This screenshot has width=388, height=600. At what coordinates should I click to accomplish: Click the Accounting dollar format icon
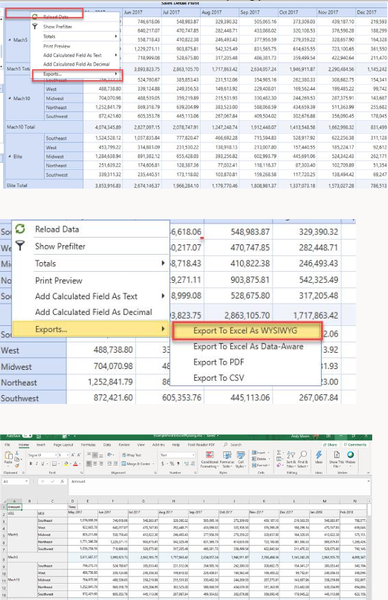click(163, 464)
